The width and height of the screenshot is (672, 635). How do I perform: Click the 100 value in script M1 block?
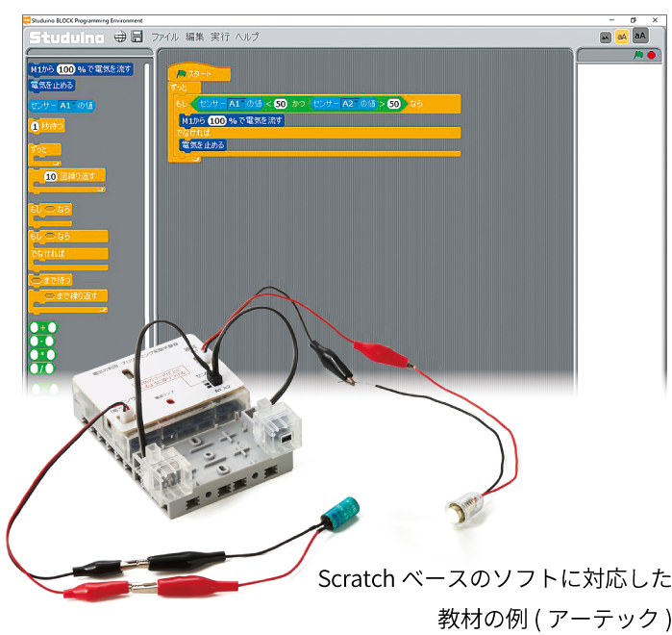(217, 121)
